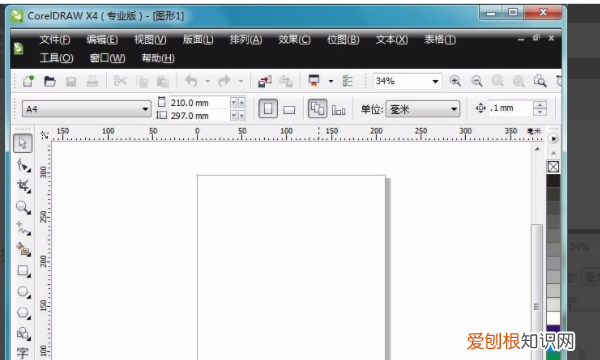Click the no-fill X color swatch
Image resolution: width=600 pixels, height=360 pixels.
553,167
